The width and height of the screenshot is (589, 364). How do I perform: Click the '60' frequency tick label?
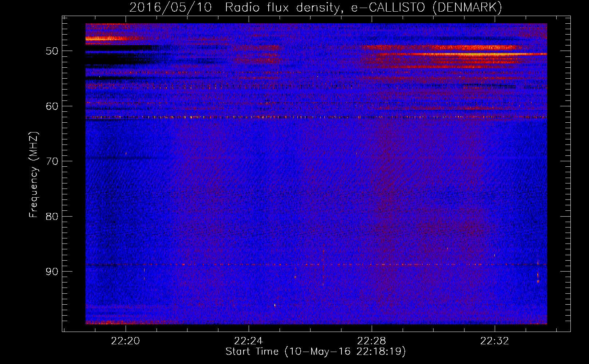(x=52, y=106)
